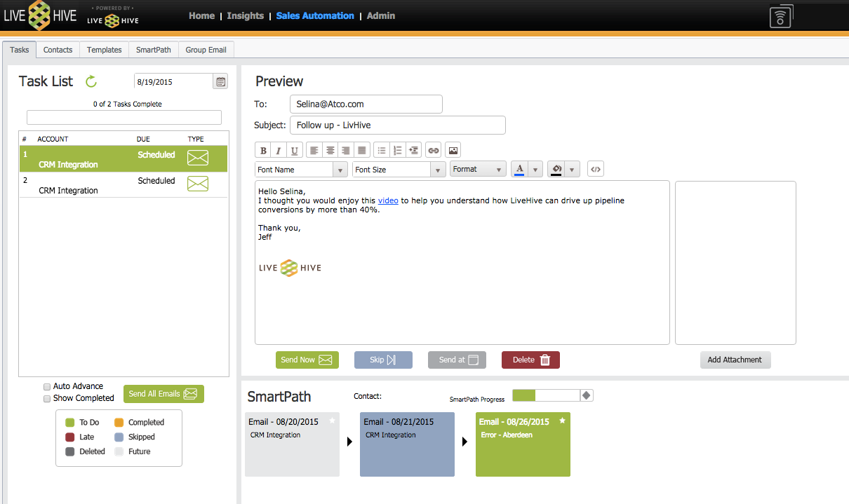This screenshot has width=849, height=504.
Task: Open the Font Name dropdown
Action: pos(301,169)
